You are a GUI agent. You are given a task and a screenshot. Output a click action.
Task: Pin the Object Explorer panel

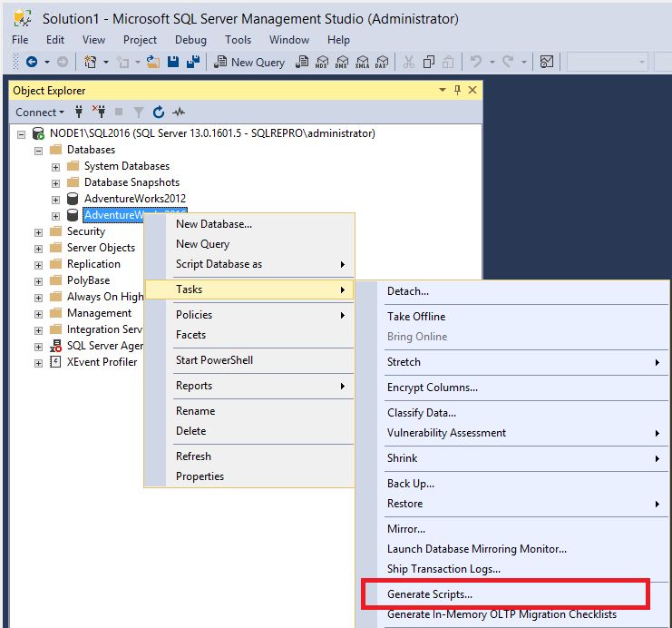pyautogui.click(x=457, y=90)
